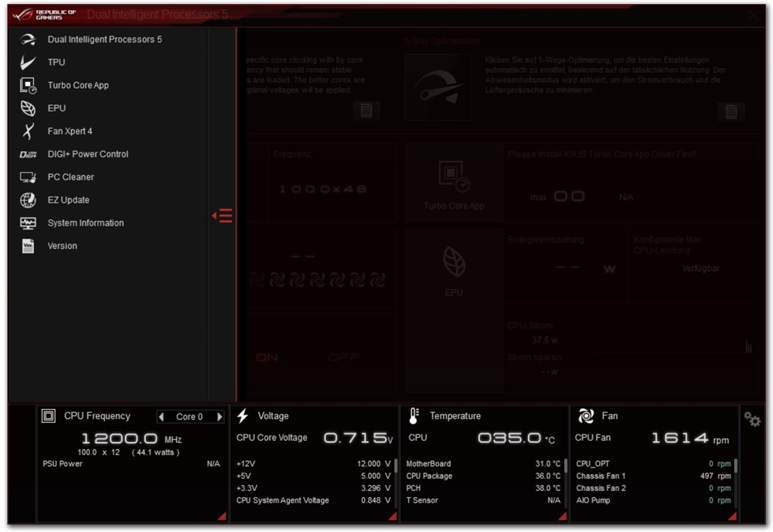
Task: Click the CPU System Agent Voltage row
Action: 313,500
